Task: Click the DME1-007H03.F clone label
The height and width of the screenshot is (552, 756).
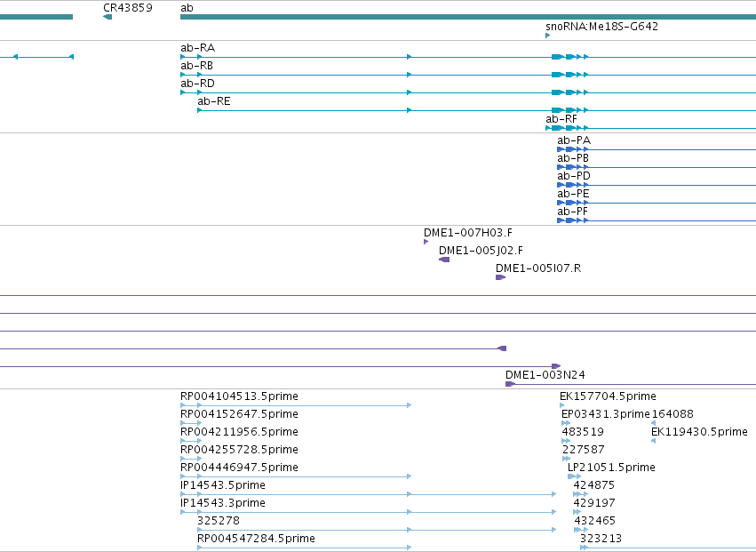Action: tap(468, 233)
